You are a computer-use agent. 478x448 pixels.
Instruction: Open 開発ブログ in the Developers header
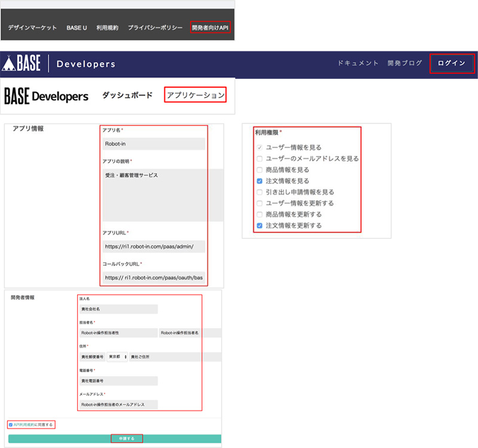coord(405,63)
